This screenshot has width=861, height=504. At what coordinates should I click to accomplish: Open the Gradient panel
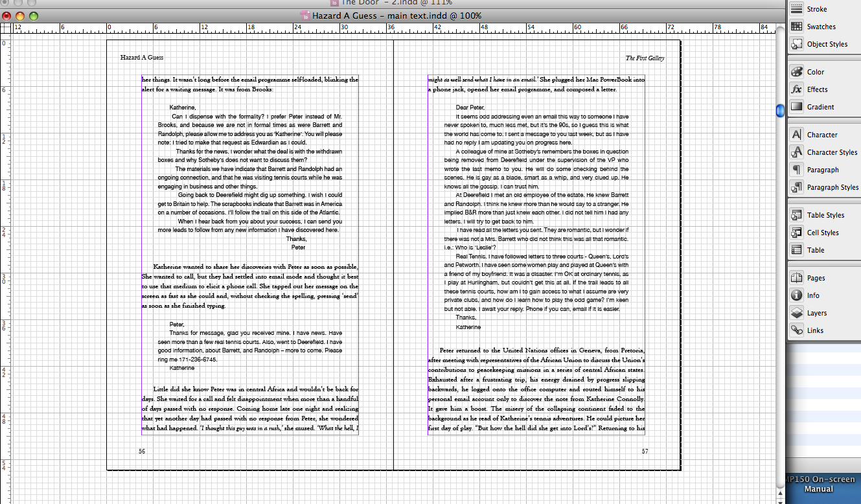point(820,107)
